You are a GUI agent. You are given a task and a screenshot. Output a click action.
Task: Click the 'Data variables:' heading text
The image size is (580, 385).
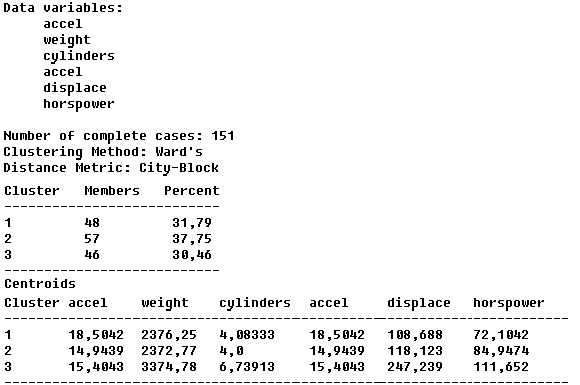click(63, 8)
